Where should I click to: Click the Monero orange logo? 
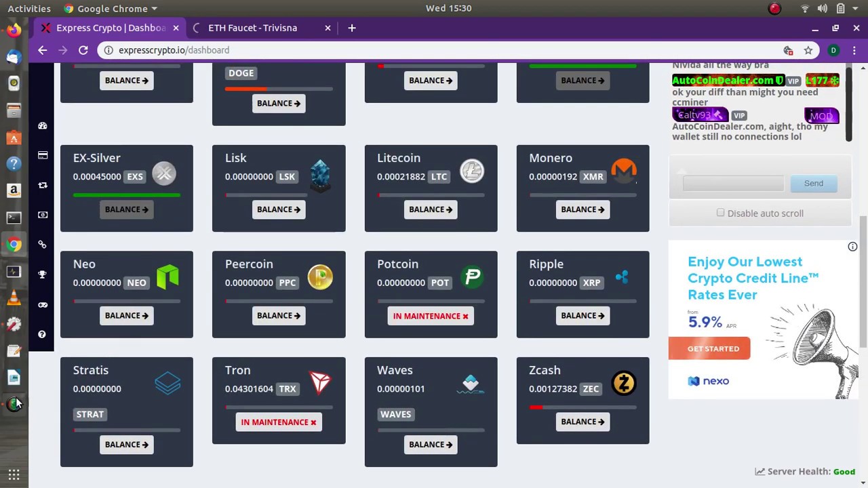click(624, 169)
